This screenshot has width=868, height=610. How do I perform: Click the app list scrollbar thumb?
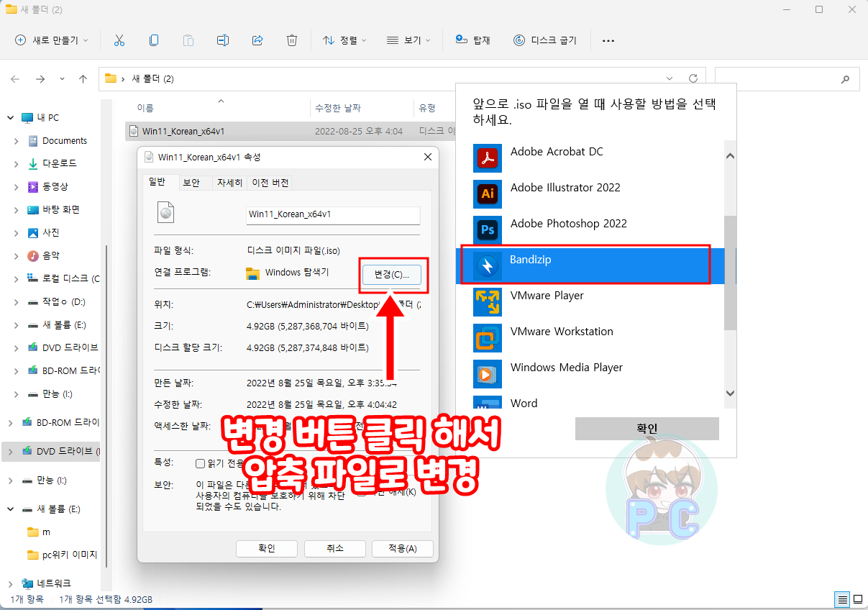730,272
